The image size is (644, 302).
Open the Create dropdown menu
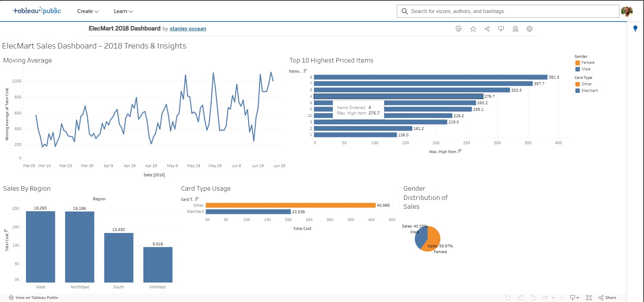click(88, 11)
